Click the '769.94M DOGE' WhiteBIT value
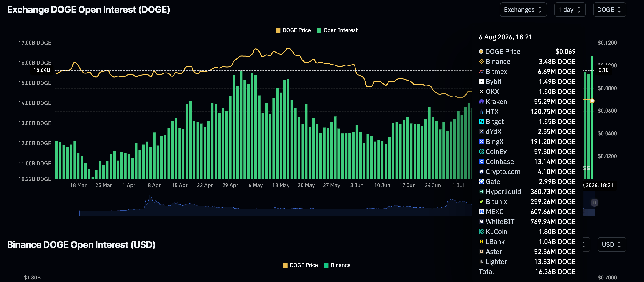Image resolution: width=644 pixels, height=282 pixels. pyautogui.click(x=553, y=222)
